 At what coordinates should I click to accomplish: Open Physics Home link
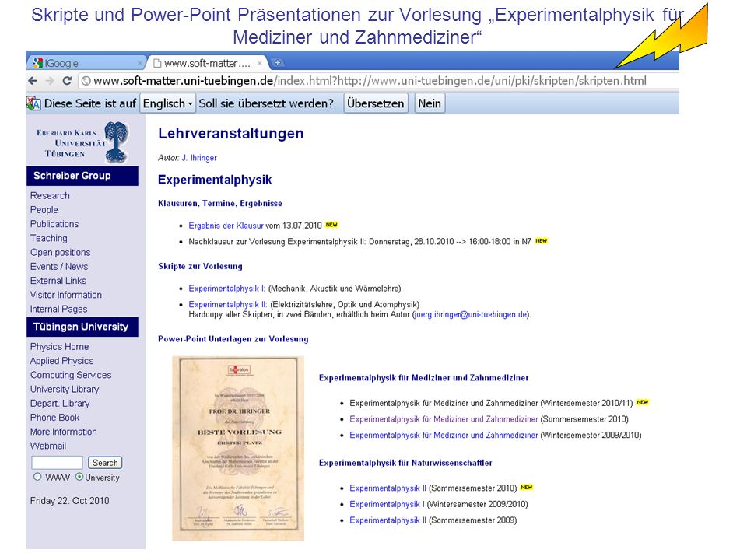point(59,347)
